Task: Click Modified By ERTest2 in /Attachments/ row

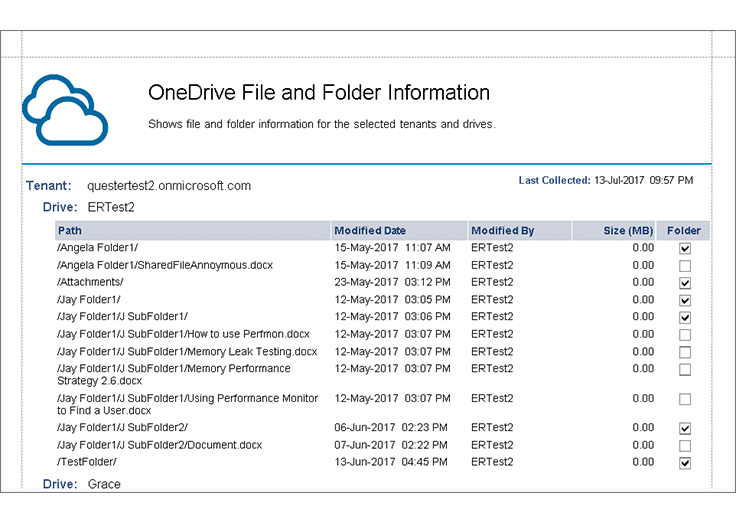Action: pyautogui.click(x=492, y=282)
